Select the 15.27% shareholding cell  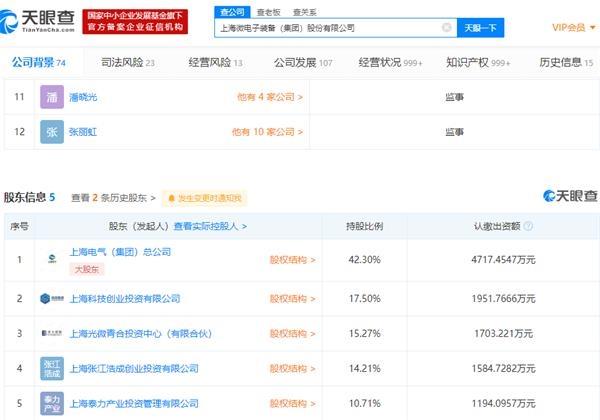coord(364,334)
